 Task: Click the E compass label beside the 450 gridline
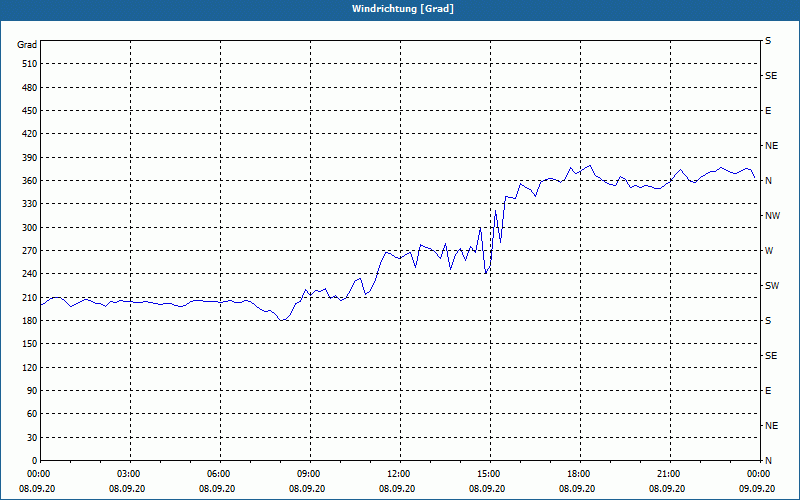768,111
